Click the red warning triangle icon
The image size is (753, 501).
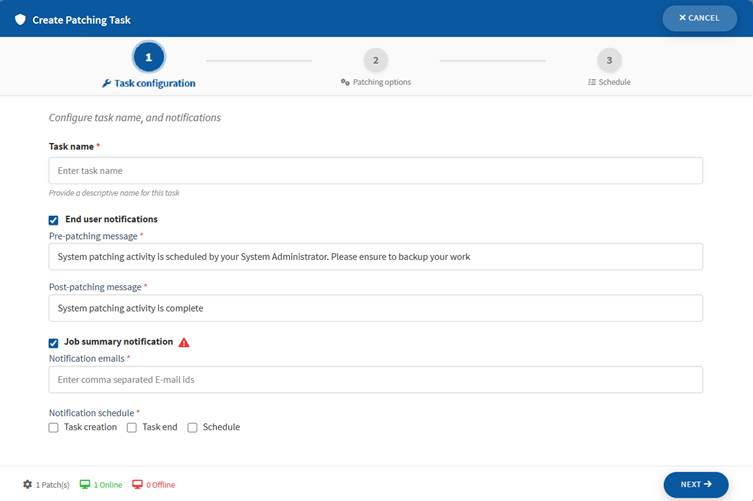tap(184, 342)
